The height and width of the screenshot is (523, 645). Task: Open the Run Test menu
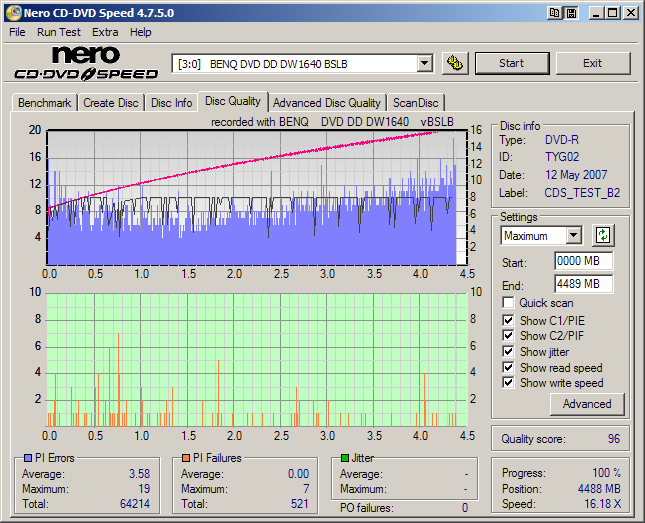coord(59,32)
